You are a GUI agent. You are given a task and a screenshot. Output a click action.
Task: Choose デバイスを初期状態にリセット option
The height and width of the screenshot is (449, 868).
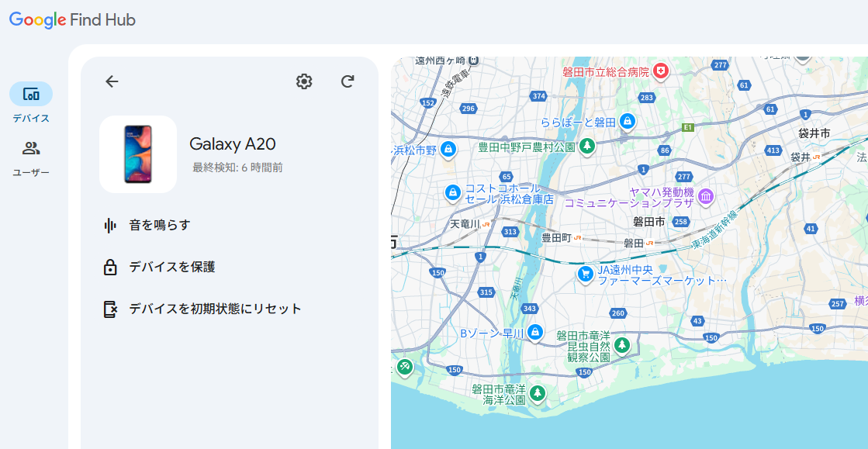click(x=214, y=309)
